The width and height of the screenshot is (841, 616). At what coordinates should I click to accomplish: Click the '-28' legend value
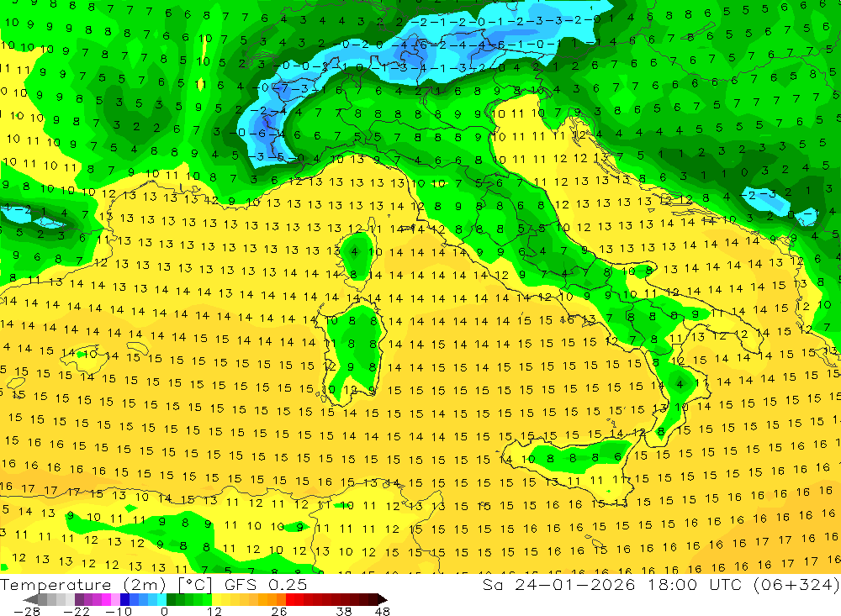click(27, 611)
